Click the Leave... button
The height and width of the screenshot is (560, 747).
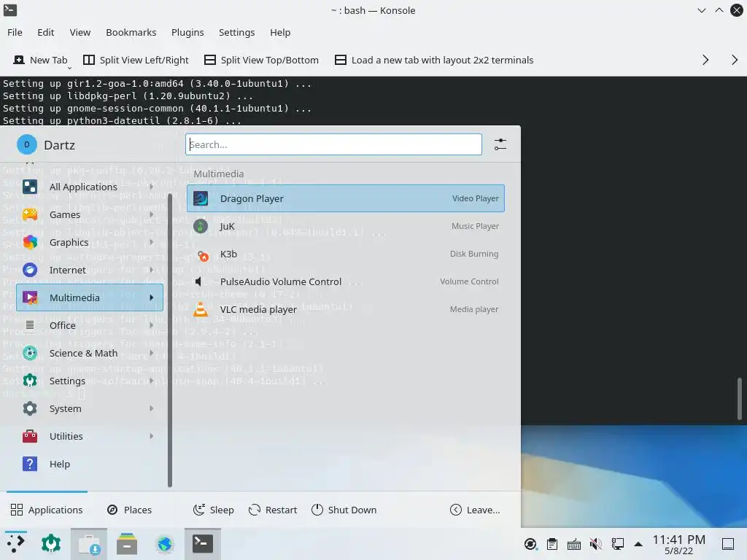tap(475, 510)
